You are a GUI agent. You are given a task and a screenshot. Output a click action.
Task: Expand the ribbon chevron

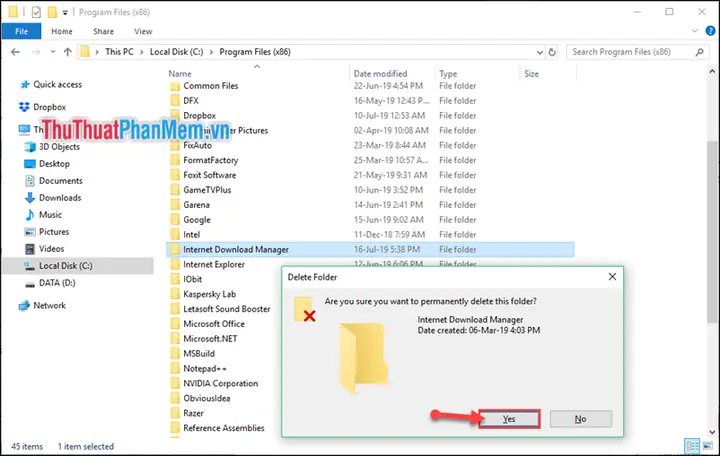pyautogui.click(x=695, y=31)
